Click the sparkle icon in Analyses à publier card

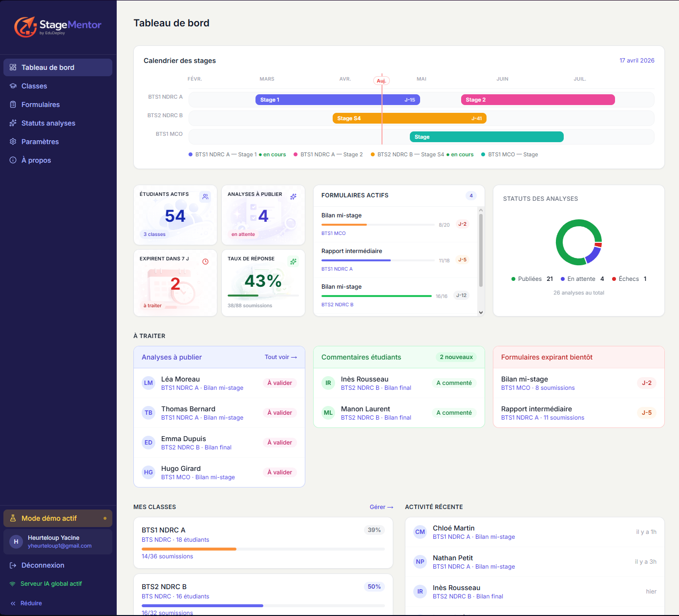pyautogui.click(x=293, y=196)
